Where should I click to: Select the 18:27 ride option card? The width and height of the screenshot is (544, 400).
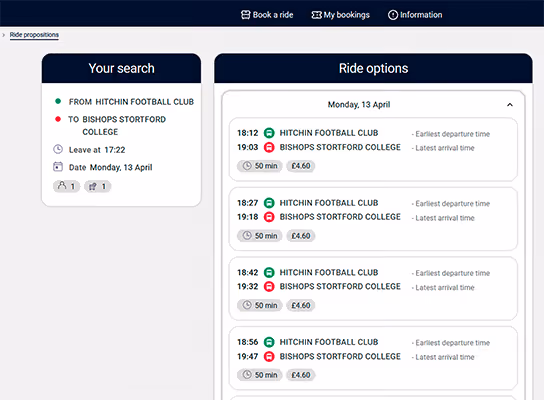click(373, 219)
